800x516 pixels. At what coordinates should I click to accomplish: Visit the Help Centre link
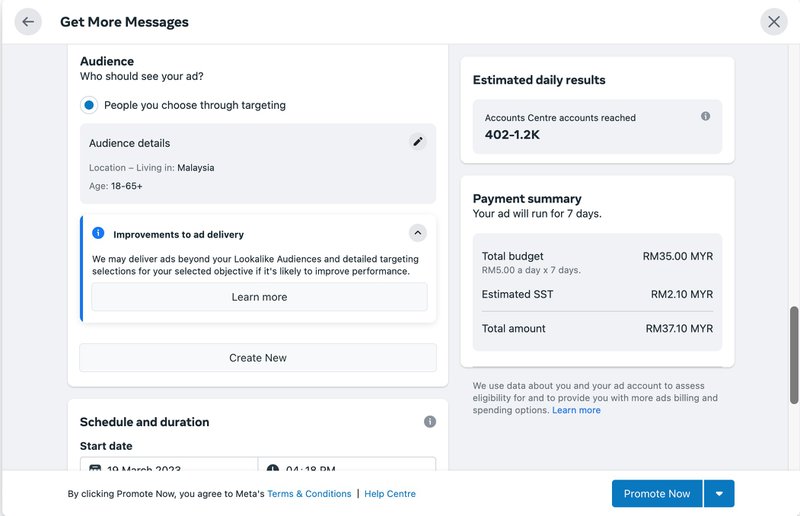390,494
